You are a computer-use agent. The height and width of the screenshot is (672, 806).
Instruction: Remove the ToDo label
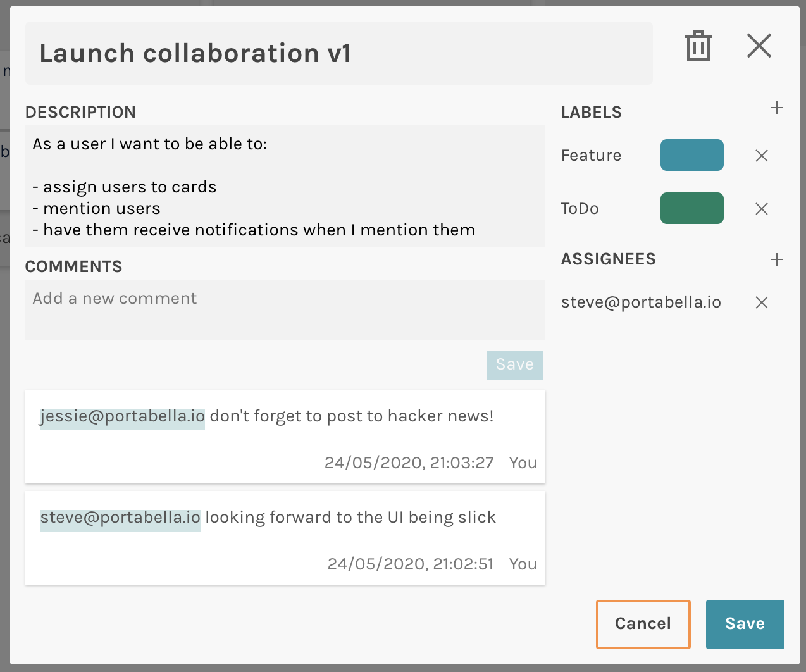[762, 209]
